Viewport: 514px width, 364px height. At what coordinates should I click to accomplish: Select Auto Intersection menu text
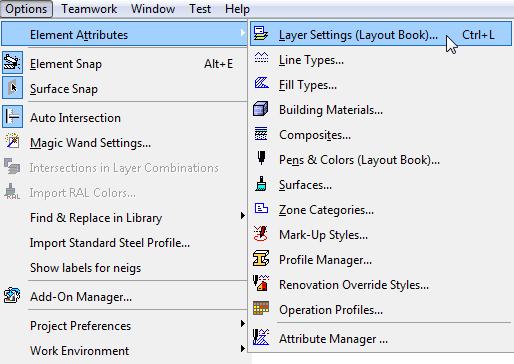[x=75, y=118]
